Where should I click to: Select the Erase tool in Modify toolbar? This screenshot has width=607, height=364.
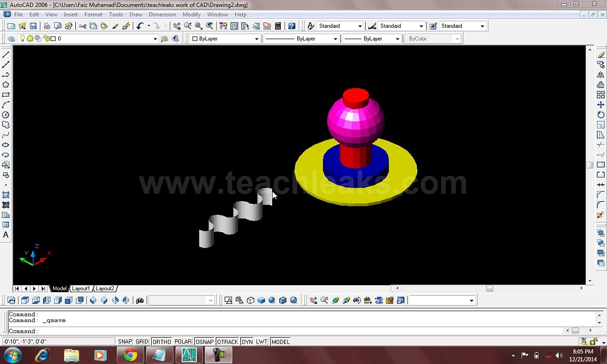[601, 55]
